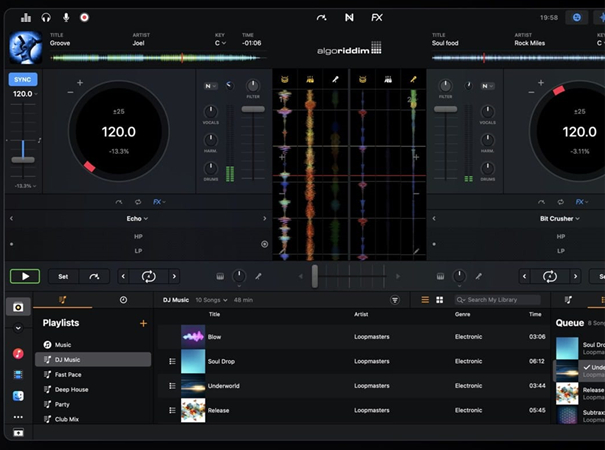Open left deck Neural Mix N mode dropdown

click(211, 86)
